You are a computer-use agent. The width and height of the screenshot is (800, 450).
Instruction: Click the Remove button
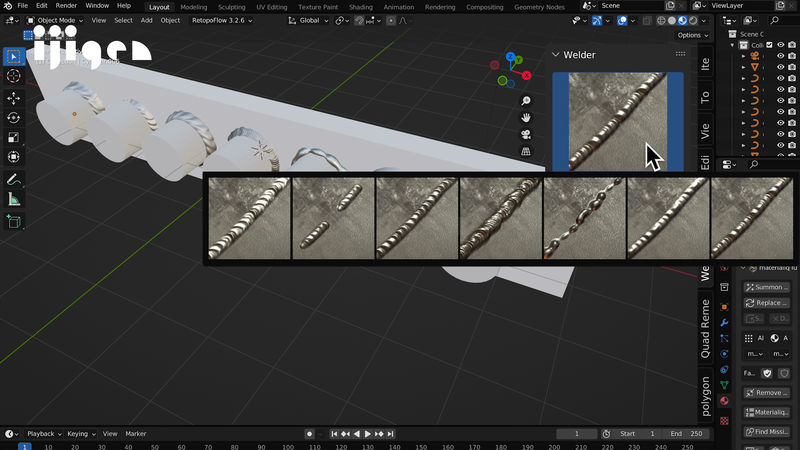766,392
